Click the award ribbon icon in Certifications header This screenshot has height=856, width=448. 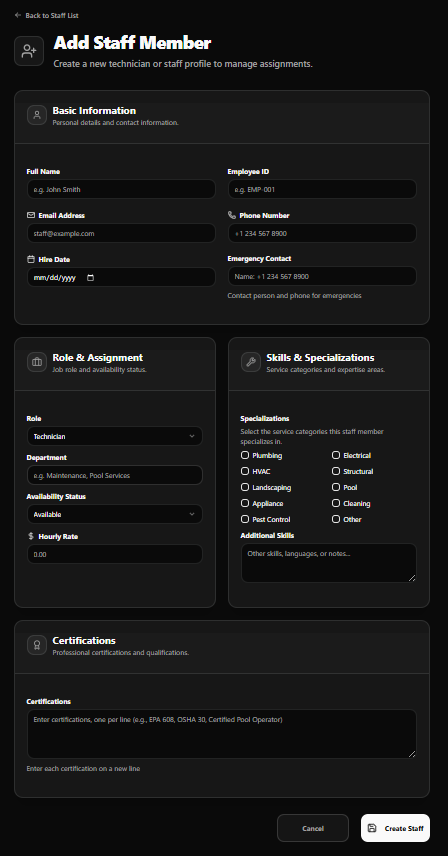[37, 645]
